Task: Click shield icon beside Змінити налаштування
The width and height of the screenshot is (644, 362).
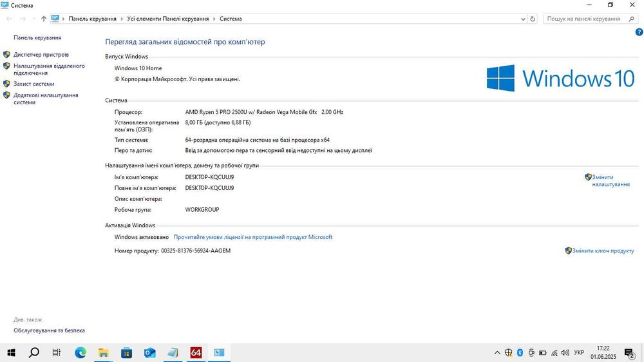Action: coord(588,177)
